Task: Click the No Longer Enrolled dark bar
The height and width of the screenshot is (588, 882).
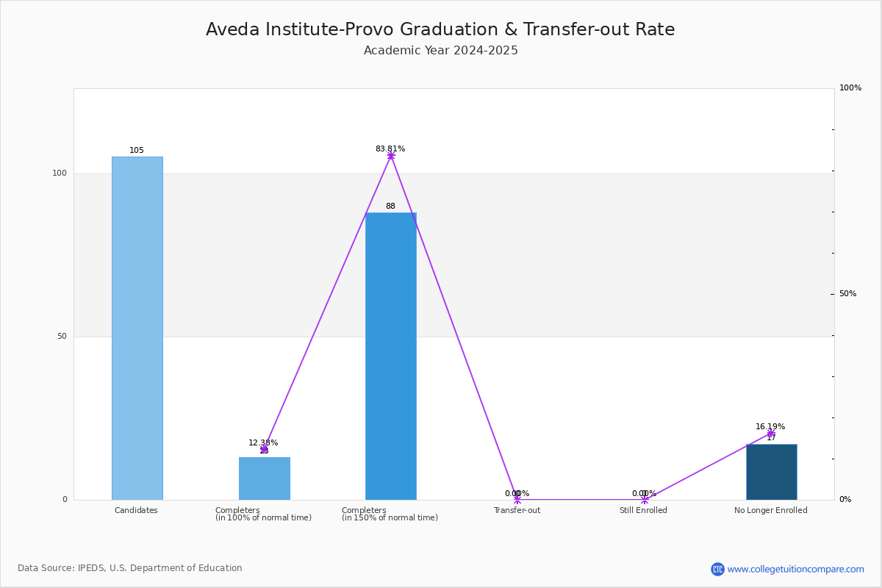Action: pos(771,472)
